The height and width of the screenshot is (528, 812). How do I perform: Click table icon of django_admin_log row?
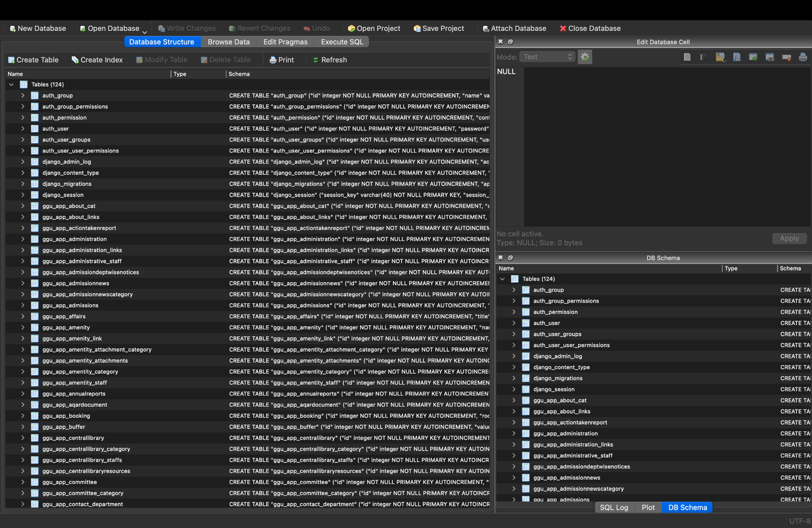click(x=35, y=162)
